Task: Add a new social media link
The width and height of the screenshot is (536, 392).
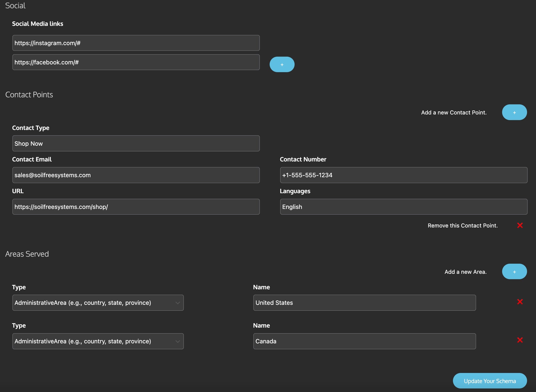Action: click(x=282, y=64)
